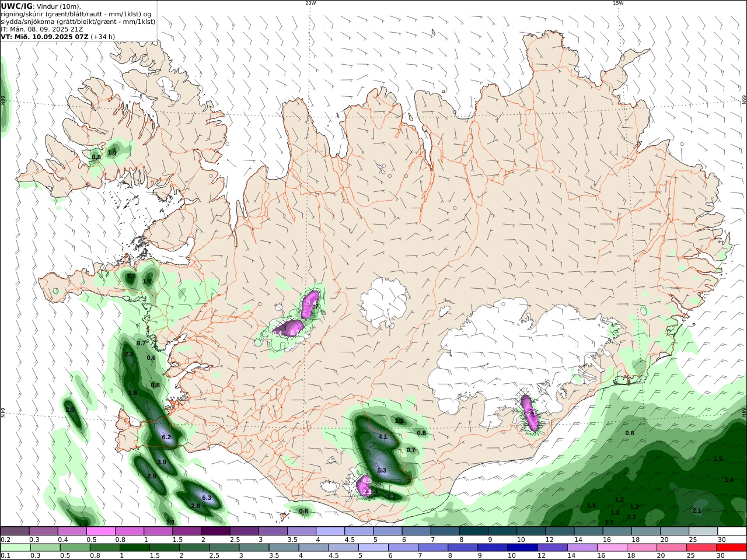Image resolution: width=747 pixels, height=560 pixels.
Task: Click the 6.2 rainfall value on the map
Action: click(x=166, y=437)
